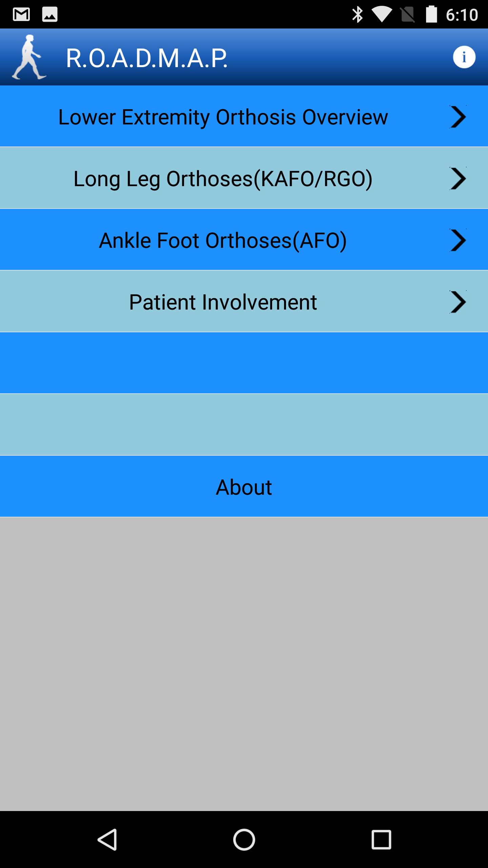Expand Ankle Foot Orthoses chevron arrow
Viewport: 488px width, 868px height.
pyautogui.click(x=458, y=240)
